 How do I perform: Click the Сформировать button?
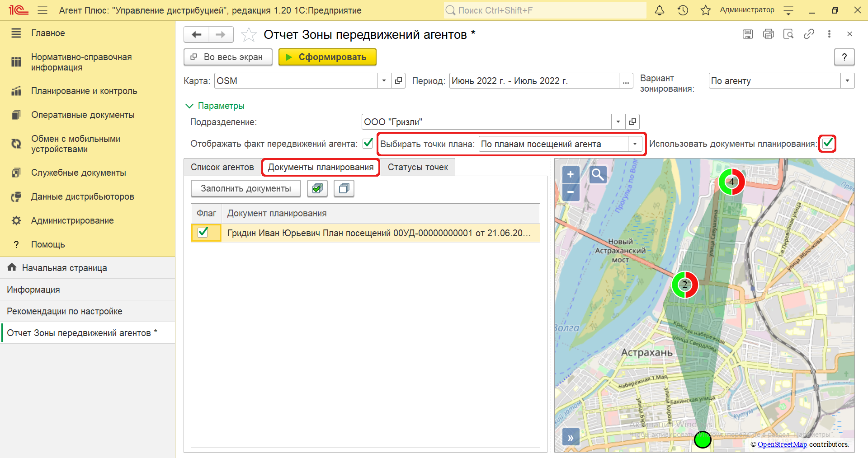327,57
